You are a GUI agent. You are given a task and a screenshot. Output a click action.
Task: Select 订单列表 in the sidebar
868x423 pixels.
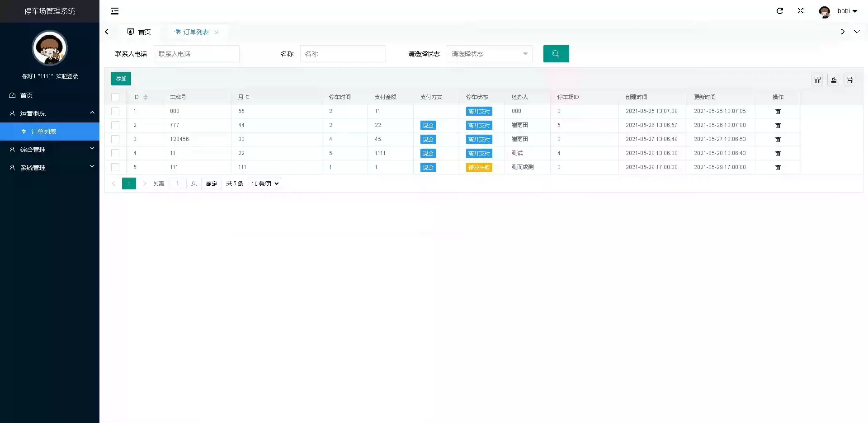click(44, 132)
